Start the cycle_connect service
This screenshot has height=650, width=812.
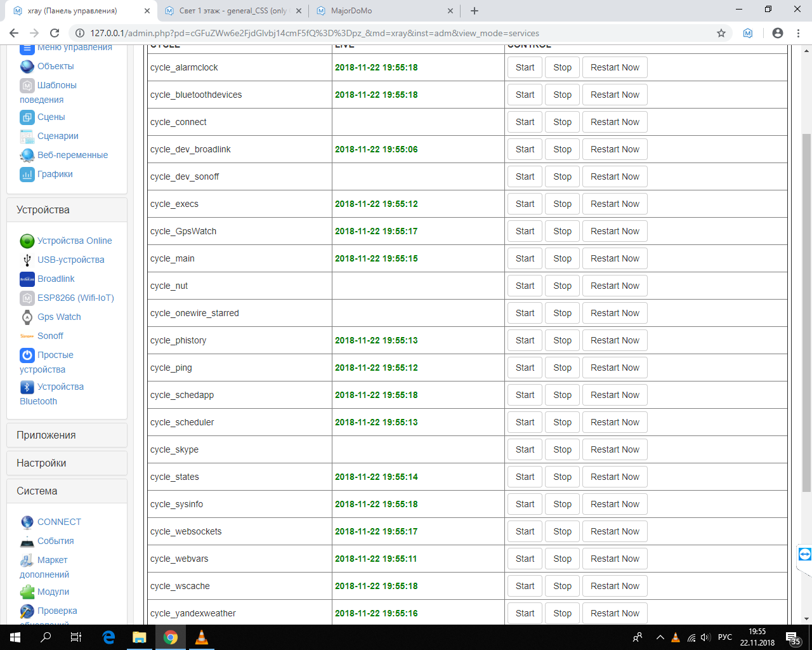click(x=525, y=122)
